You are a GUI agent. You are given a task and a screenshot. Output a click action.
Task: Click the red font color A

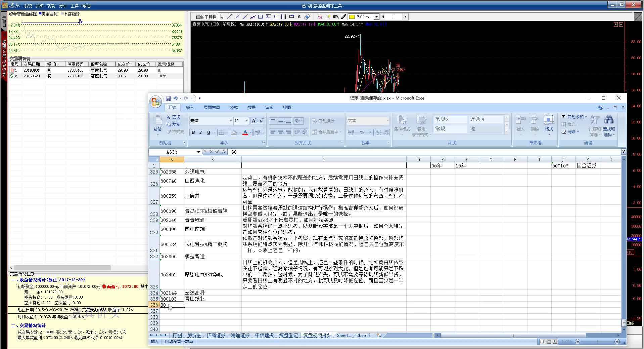(245, 132)
